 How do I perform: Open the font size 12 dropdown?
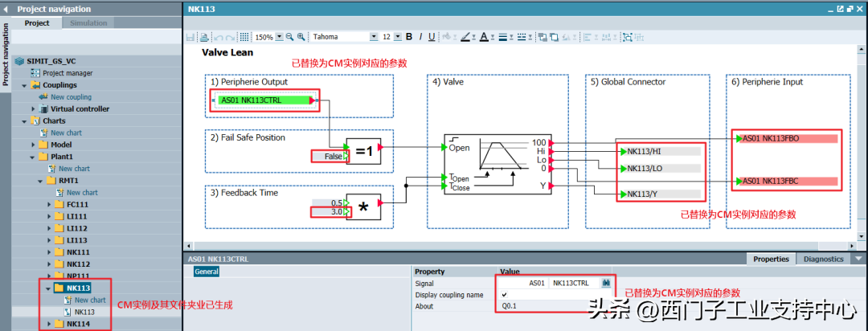[x=398, y=37]
